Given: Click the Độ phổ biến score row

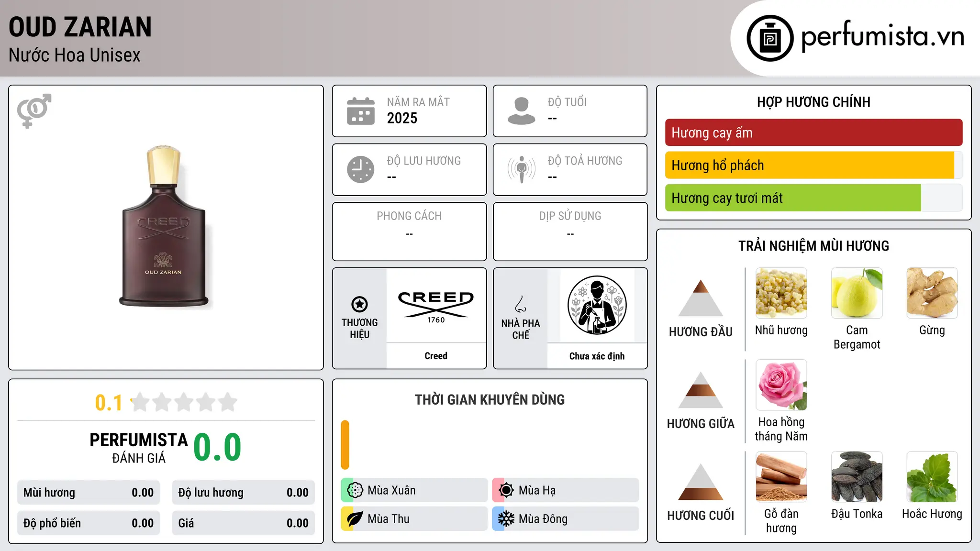Looking at the screenshot, I should click(89, 523).
